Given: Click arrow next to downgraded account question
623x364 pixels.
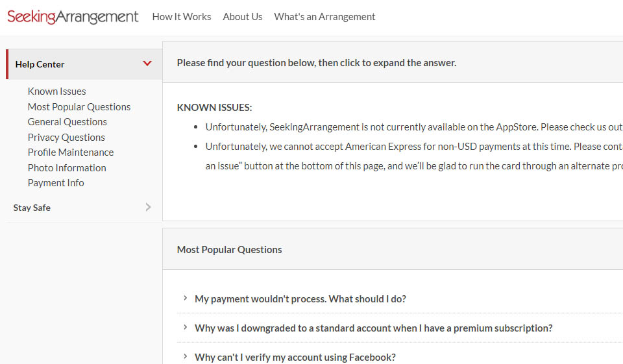Looking at the screenshot, I should pos(185,328).
